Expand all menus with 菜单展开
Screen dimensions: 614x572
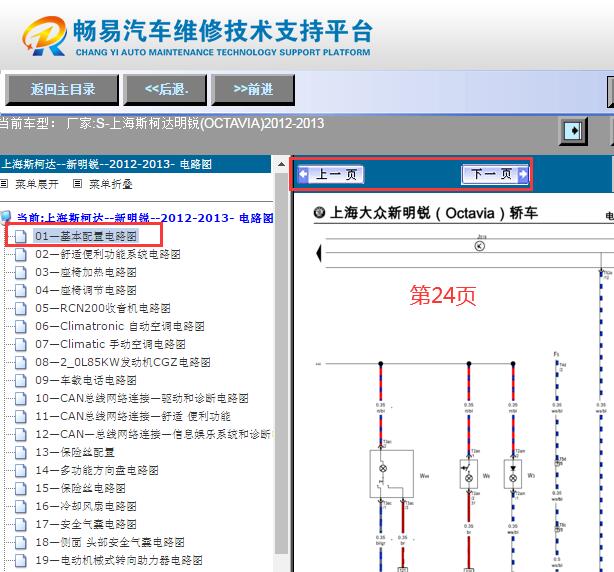pos(37,184)
